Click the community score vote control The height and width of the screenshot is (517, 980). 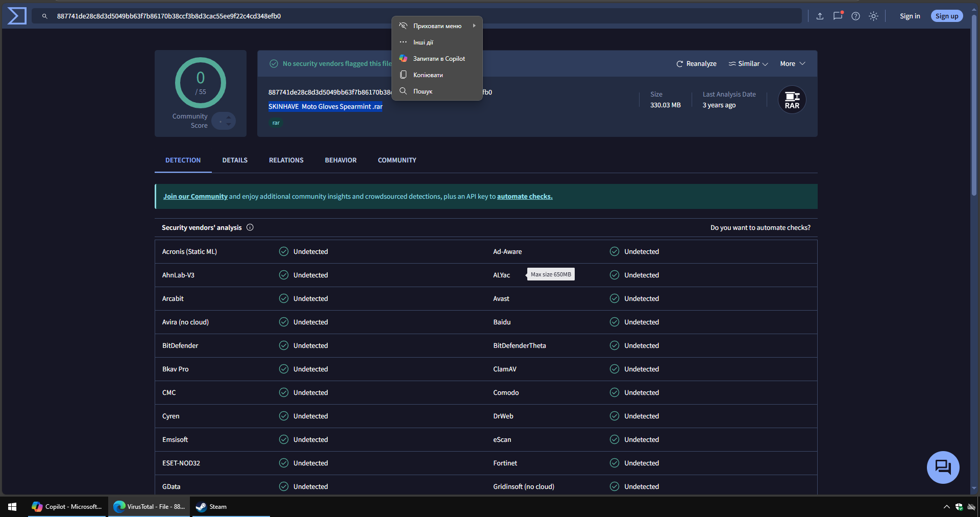point(224,121)
